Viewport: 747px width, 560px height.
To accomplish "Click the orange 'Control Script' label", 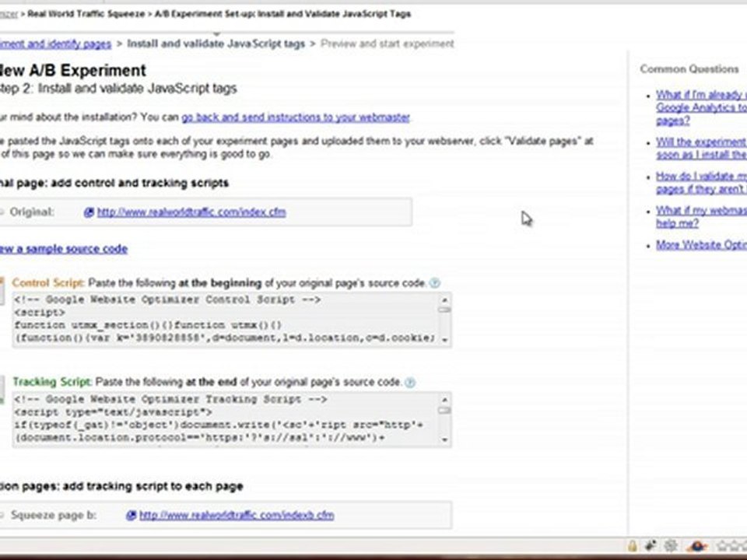I will coord(48,283).
